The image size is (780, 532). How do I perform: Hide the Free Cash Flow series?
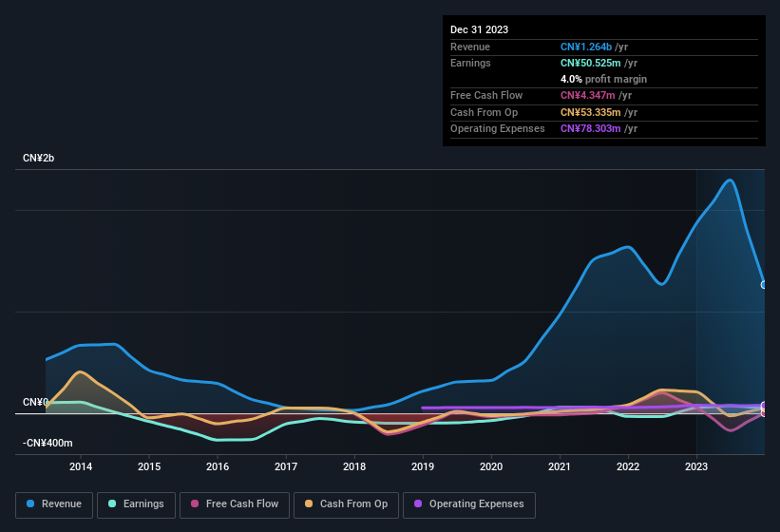coord(235,503)
